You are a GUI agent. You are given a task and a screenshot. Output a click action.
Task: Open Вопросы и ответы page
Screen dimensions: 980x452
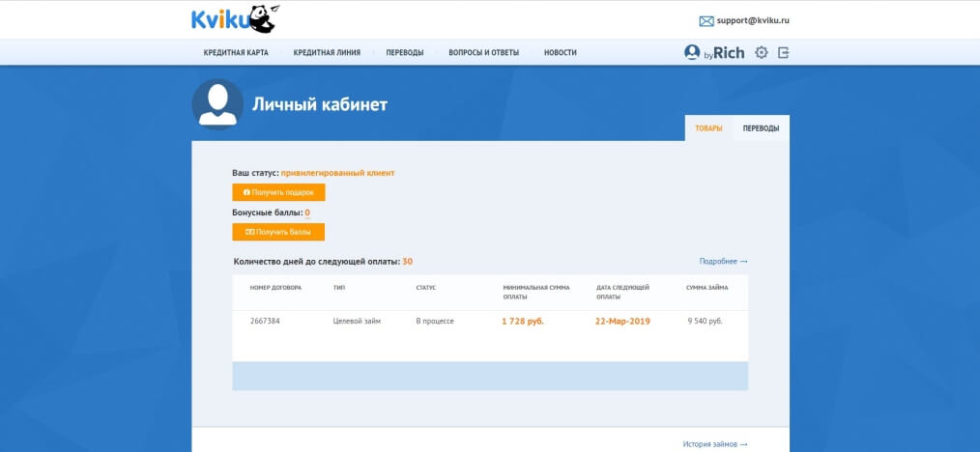point(484,53)
